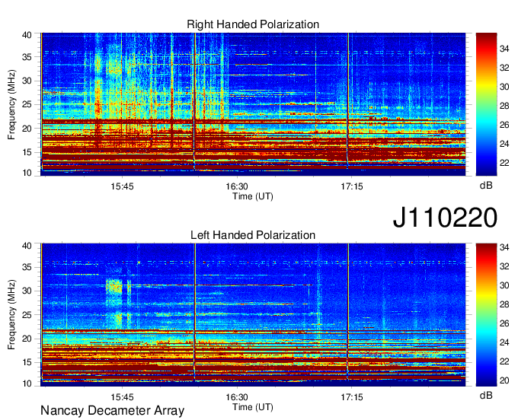Click the 25 MHz tick of left-handed plot

pyautogui.click(x=27, y=315)
